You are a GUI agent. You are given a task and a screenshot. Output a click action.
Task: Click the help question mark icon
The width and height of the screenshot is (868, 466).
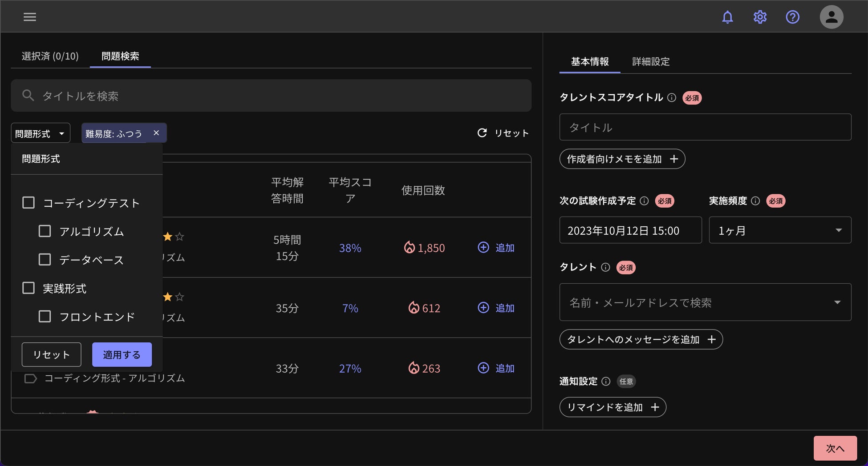792,17
